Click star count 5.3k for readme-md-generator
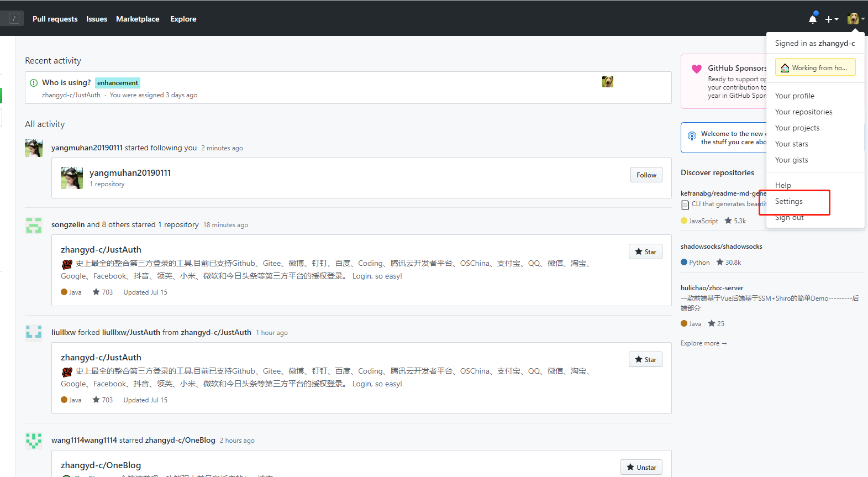Image resolution: width=868 pixels, height=477 pixels. point(735,221)
